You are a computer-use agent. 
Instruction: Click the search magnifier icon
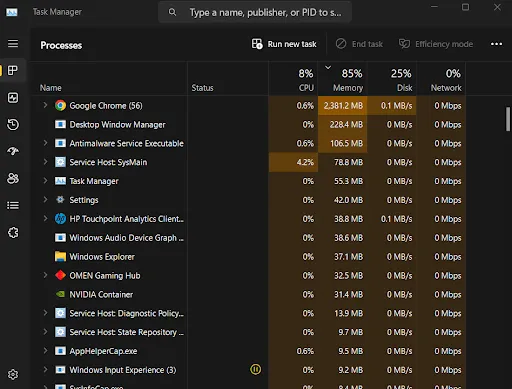[x=172, y=12]
